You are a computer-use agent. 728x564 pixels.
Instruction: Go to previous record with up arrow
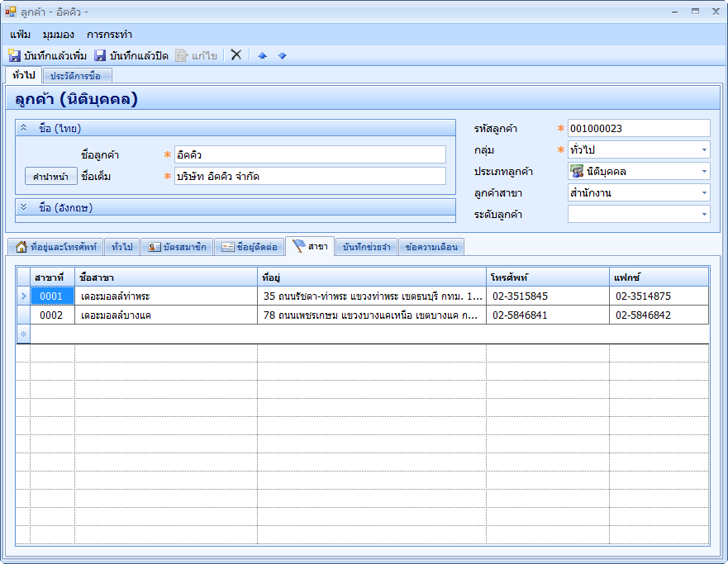pos(263,55)
